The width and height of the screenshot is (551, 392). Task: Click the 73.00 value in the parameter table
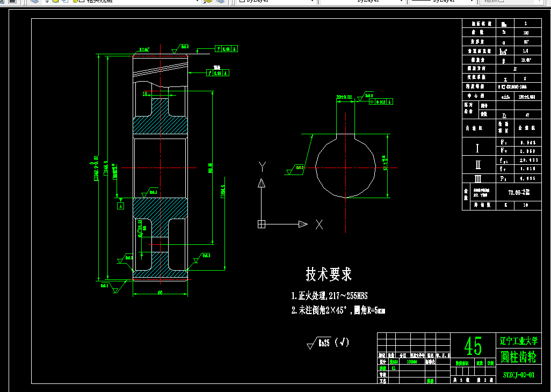pyautogui.click(x=519, y=192)
